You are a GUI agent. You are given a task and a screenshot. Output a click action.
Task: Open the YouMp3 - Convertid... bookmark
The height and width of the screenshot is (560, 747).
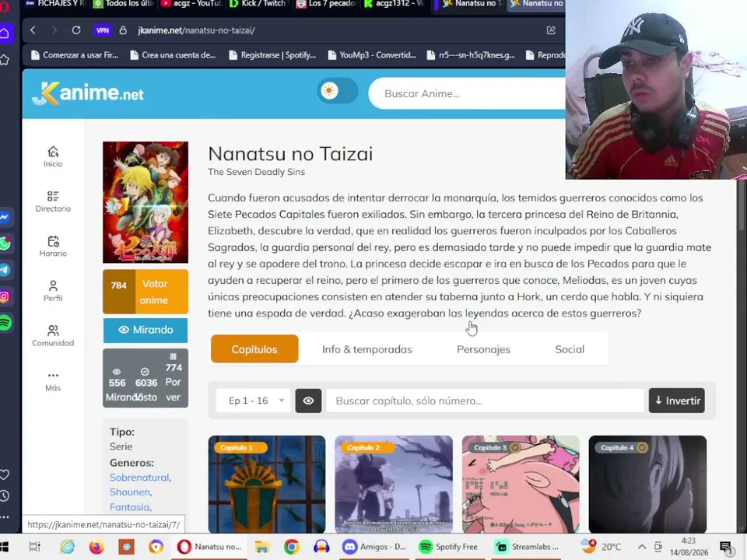click(372, 55)
